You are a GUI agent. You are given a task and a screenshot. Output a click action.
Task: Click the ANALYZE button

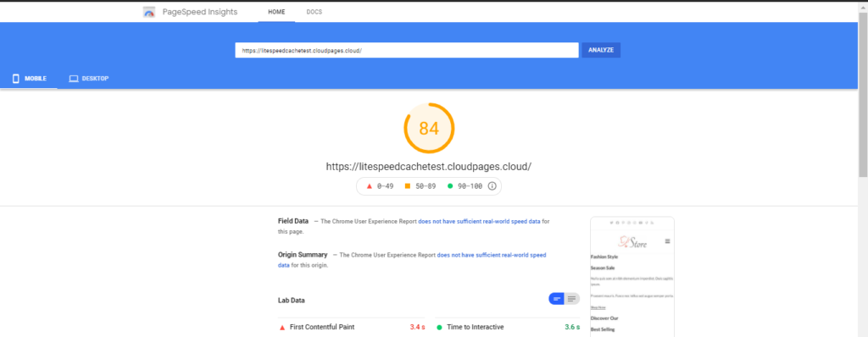[x=601, y=50]
